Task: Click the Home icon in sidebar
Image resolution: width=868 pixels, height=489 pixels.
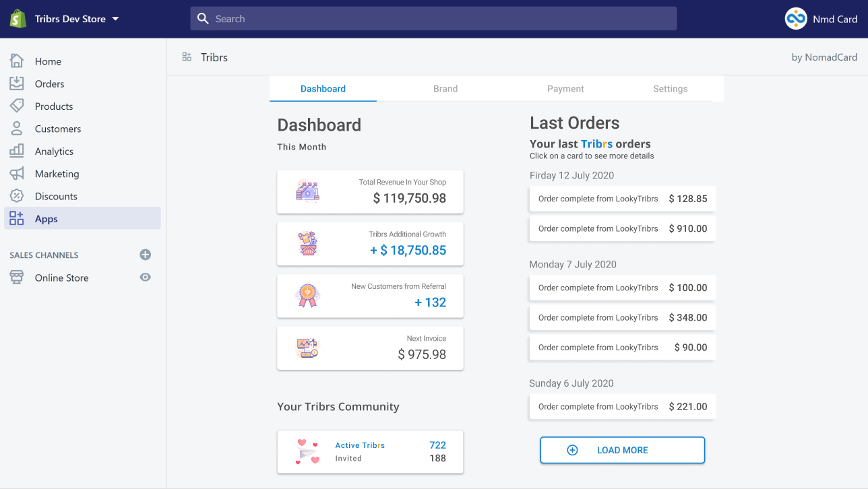Action: (17, 61)
